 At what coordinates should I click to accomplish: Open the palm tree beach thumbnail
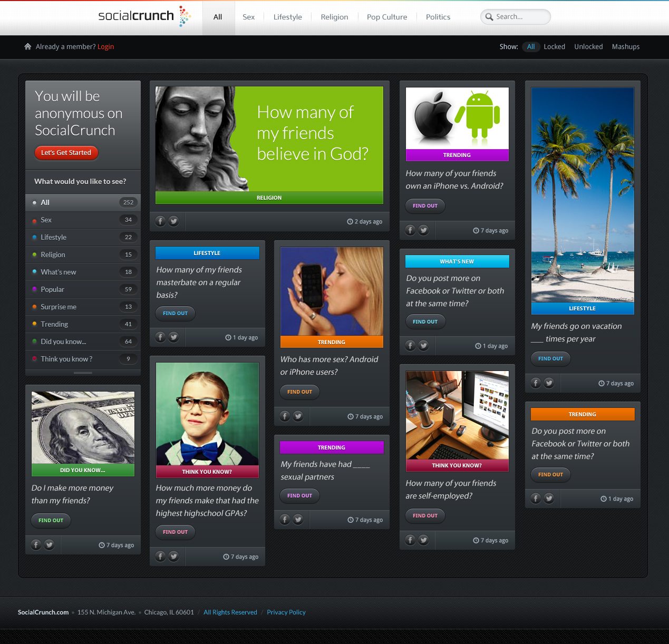(x=583, y=195)
